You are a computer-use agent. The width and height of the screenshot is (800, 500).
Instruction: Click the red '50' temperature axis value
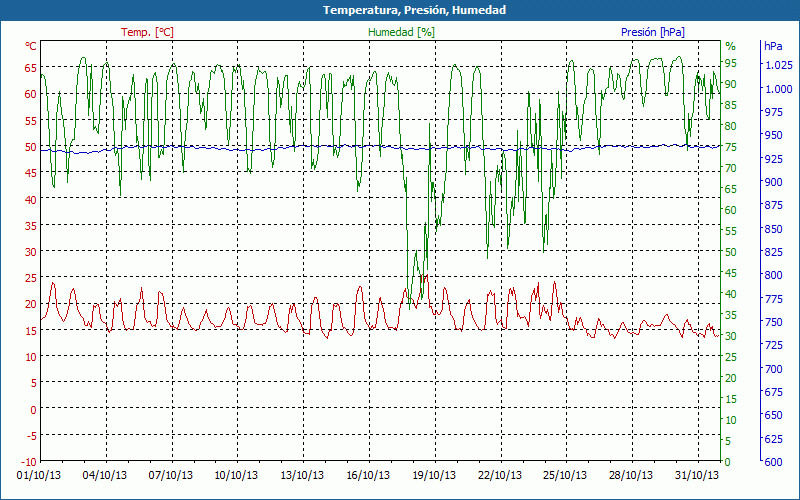tap(31, 146)
